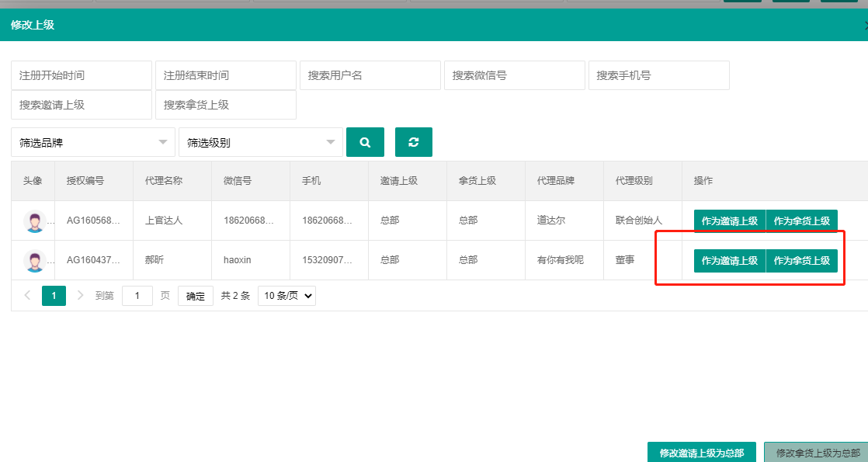Viewport: 868px width, 462px height.
Task: Set 郝昕 as 拿货上级
Action: 801,261
